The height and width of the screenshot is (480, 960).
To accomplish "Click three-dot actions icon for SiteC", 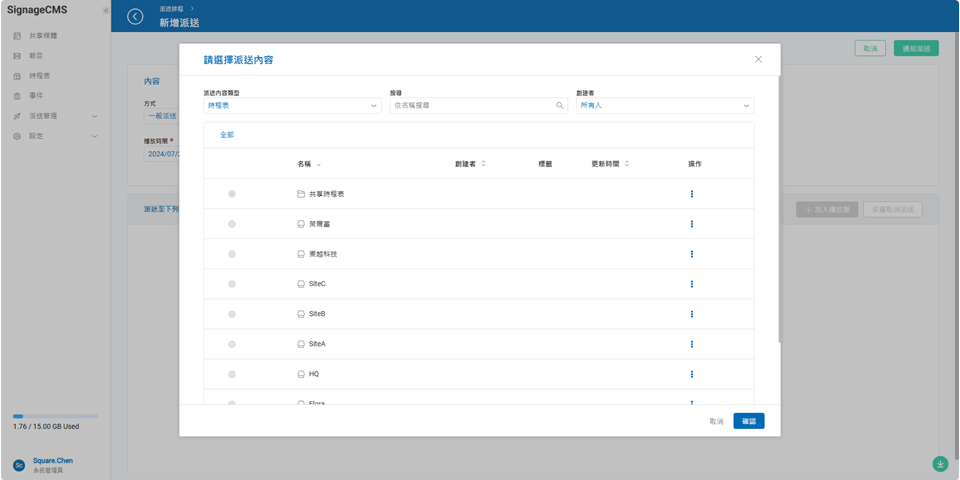I will click(x=692, y=284).
